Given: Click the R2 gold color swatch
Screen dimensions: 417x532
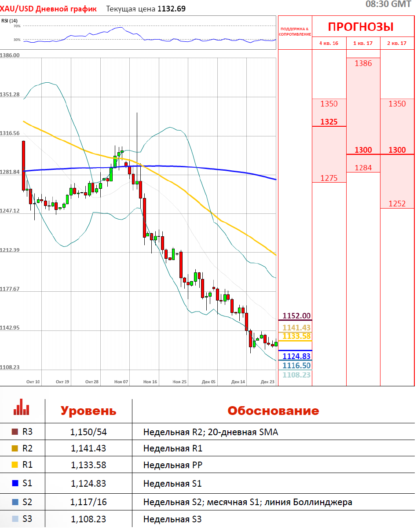Looking at the screenshot, I should coord(15,448).
